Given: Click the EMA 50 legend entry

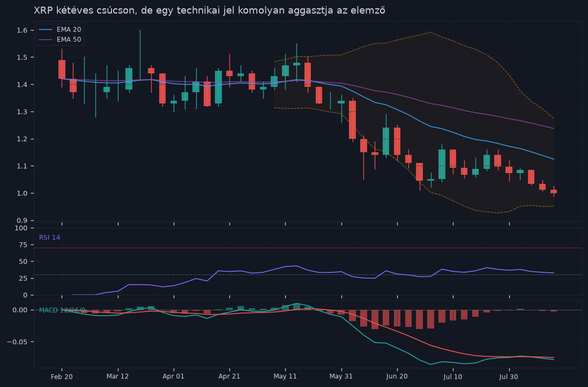Looking at the screenshot, I should tap(60, 39).
